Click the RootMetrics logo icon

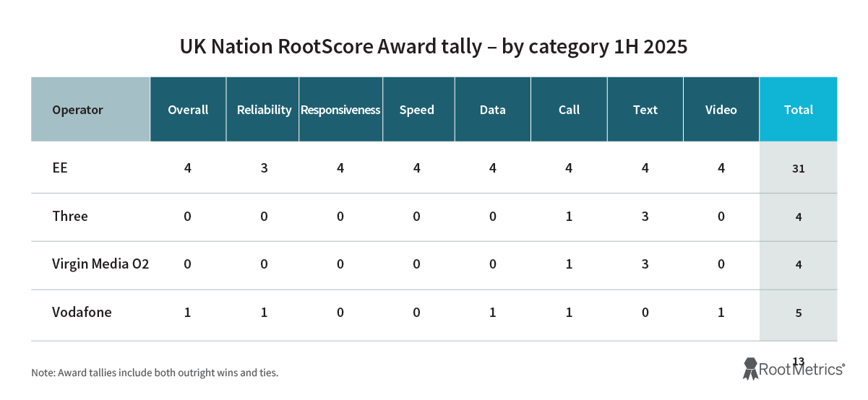click(750, 368)
